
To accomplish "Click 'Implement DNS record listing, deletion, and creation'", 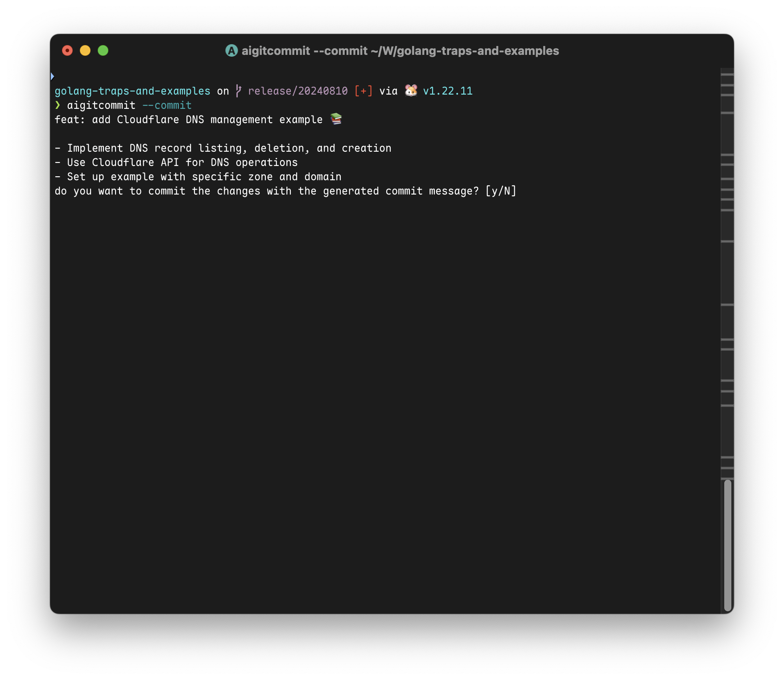I will [229, 148].
